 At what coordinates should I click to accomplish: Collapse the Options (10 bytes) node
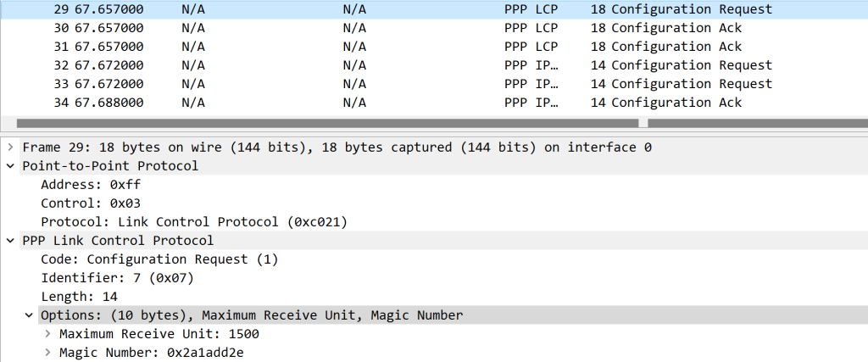31,315
